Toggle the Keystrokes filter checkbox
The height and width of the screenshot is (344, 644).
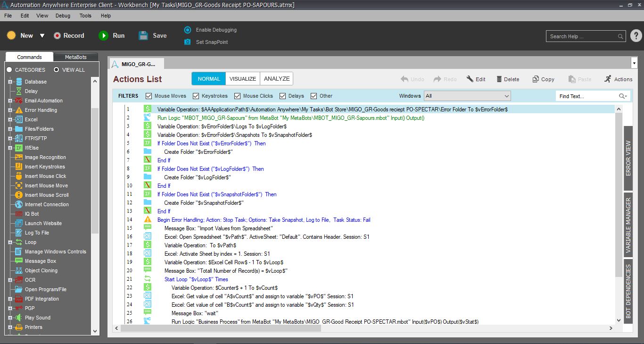[196, 96]
